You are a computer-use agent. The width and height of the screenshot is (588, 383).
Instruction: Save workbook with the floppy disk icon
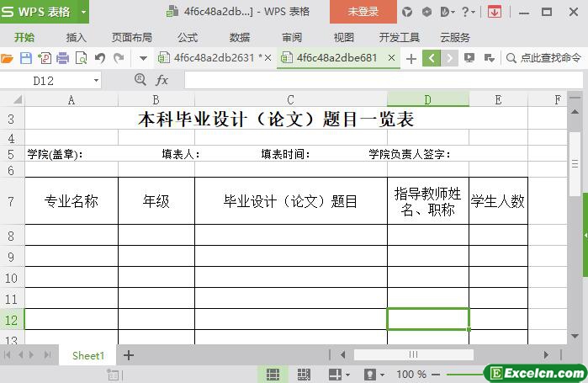[x=25, y=58]
